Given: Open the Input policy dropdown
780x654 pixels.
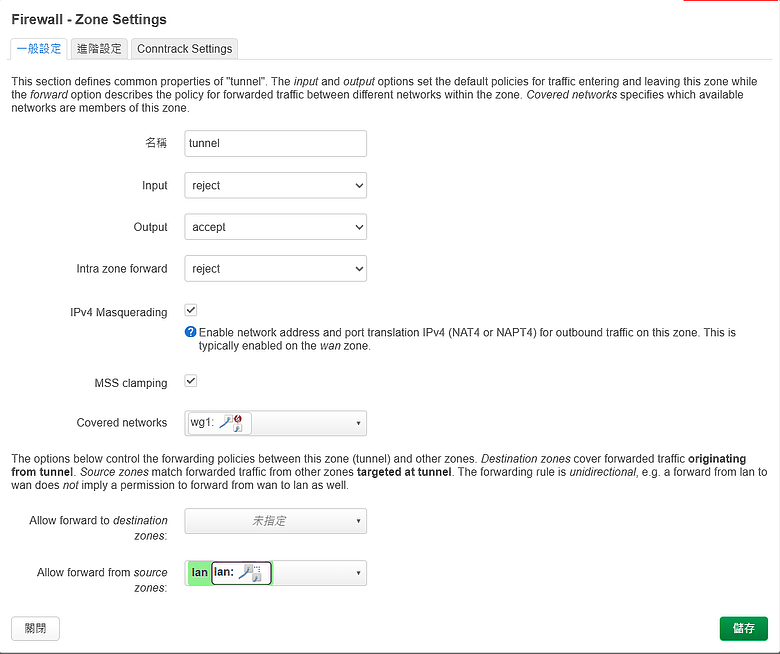Looking at the screenshot, I should click(276, 186).
